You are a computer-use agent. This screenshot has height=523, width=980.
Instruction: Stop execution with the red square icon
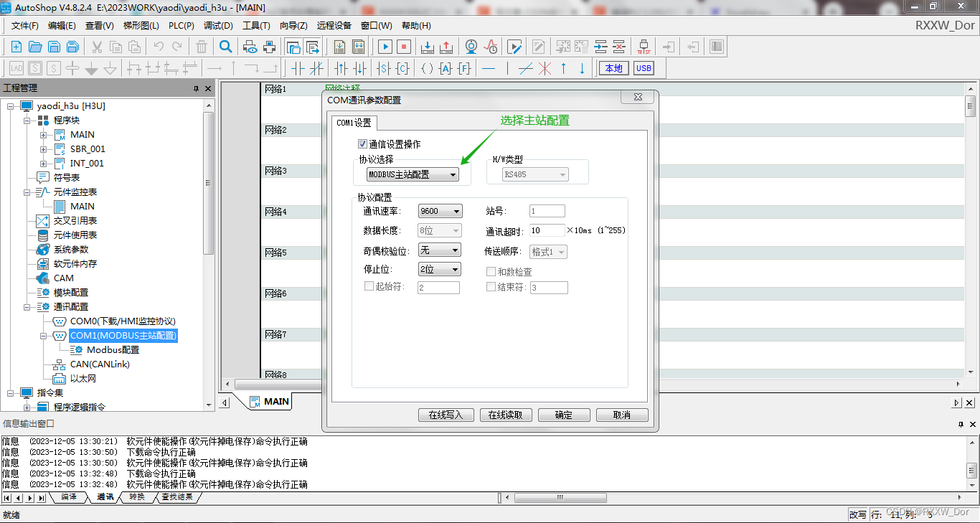pos(403,47)
